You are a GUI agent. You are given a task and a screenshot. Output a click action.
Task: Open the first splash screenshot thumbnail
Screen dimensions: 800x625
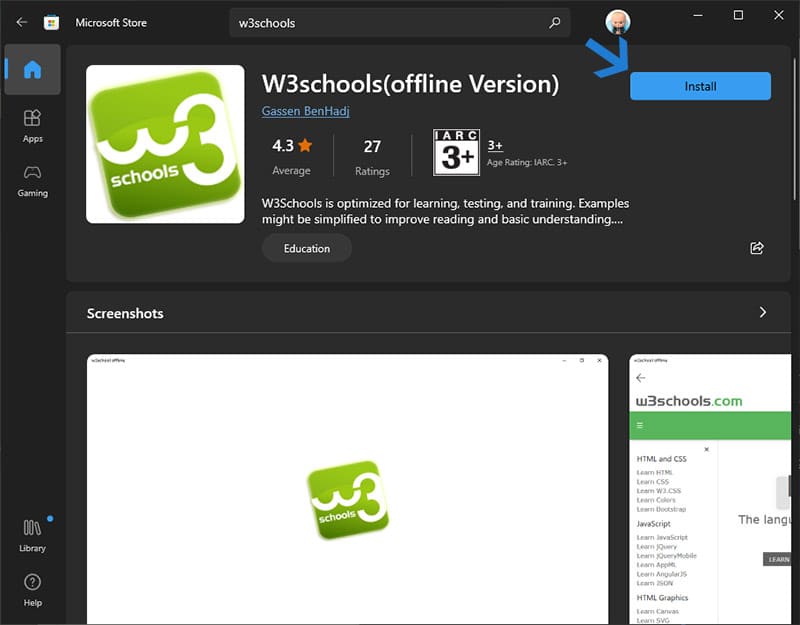click(347, 489)
